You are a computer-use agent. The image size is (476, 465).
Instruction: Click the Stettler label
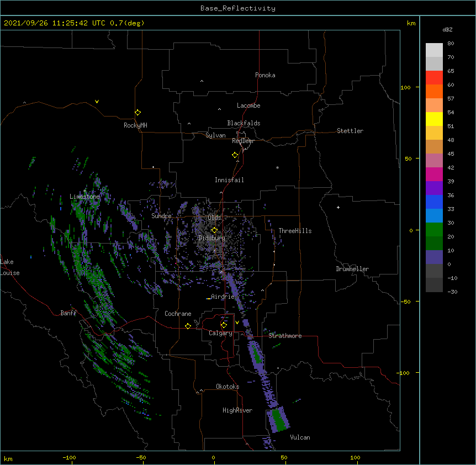tap(350, 131)
